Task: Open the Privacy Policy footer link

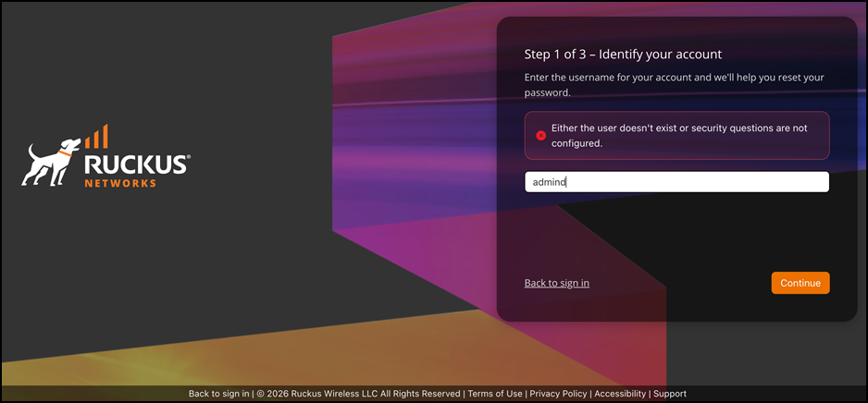Action: pyautogui.click(x=558, y=394)
